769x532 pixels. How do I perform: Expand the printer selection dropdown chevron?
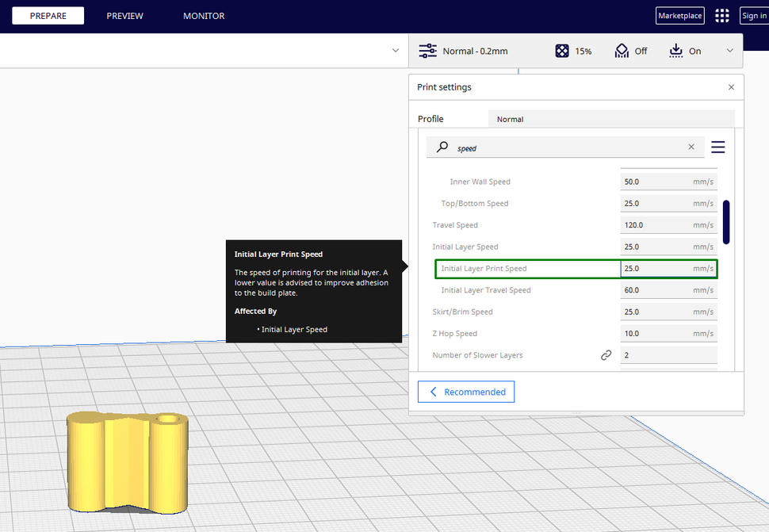coord(396,51)
